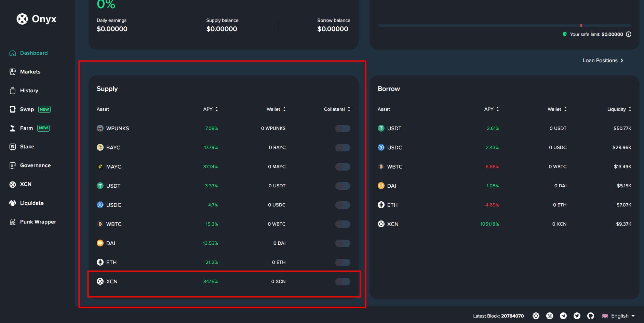Click the XCN icon in the sidebar
This screenshot has width=644, height=323.
[13, 185]
